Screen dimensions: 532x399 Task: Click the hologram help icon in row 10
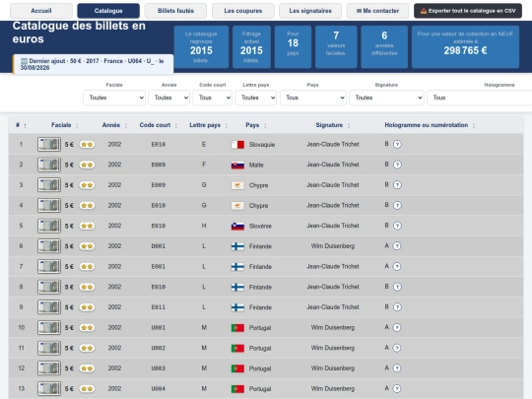click(397, 327)
